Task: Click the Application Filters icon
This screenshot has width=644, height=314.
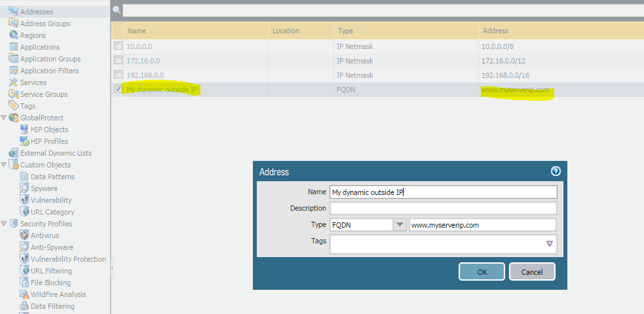Action: pos(14,71)
